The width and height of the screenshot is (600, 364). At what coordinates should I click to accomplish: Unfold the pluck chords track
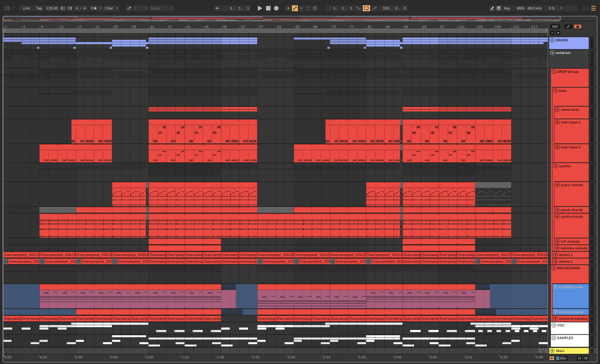pos(557,210)
